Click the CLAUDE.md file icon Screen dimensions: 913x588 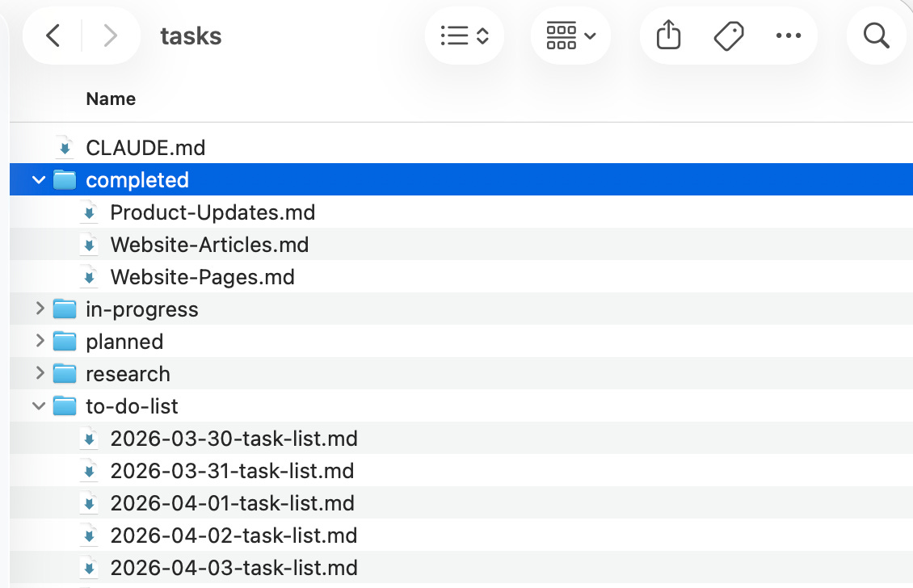tap(65, 147)
